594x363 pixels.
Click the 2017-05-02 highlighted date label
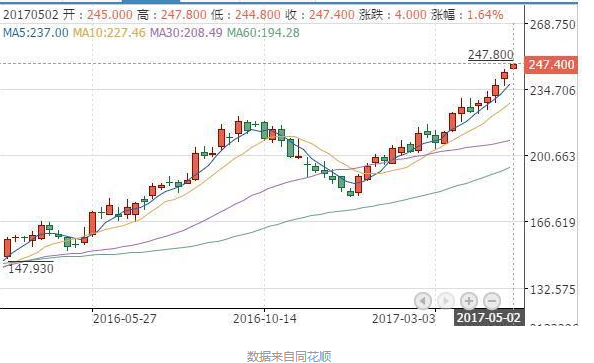489,318
